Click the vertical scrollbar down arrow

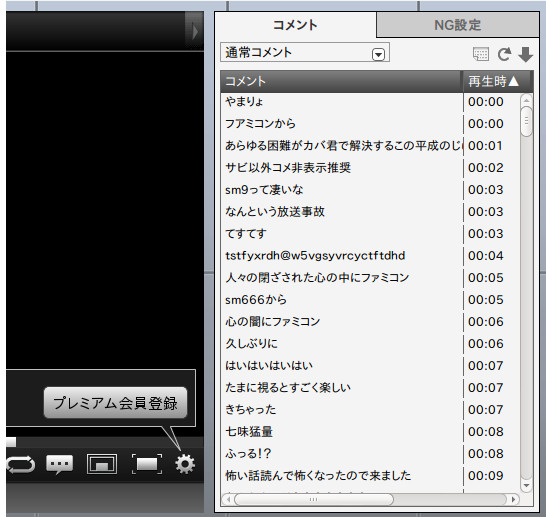(x=526, y=485)
